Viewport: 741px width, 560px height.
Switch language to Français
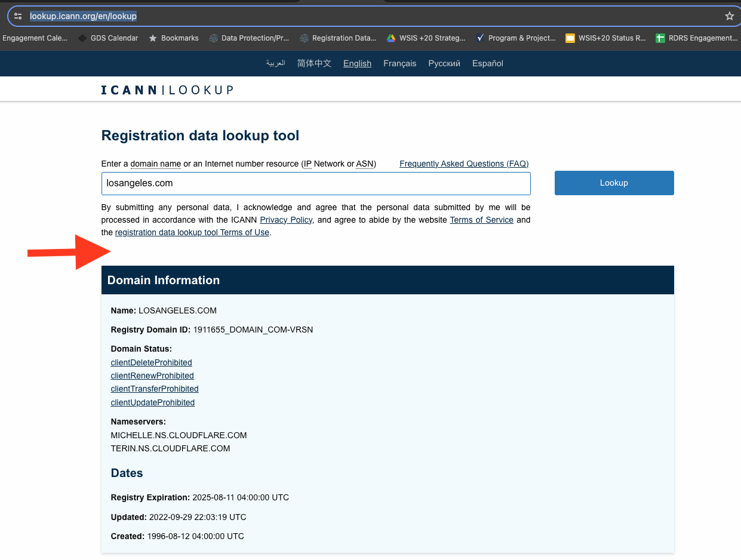[x=399, y=63]
